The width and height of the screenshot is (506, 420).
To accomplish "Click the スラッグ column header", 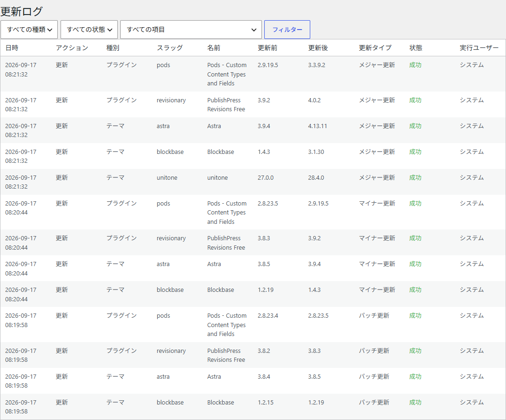I will (x=170, y=48).
